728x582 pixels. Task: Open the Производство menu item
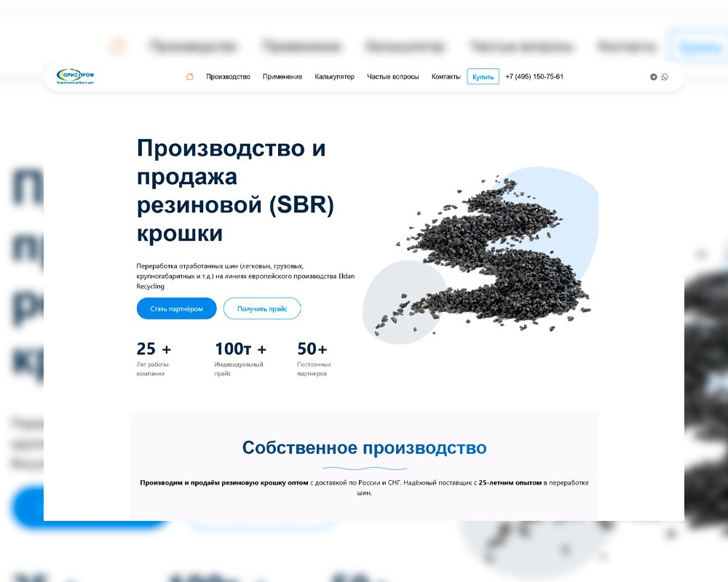coord(228,76)
